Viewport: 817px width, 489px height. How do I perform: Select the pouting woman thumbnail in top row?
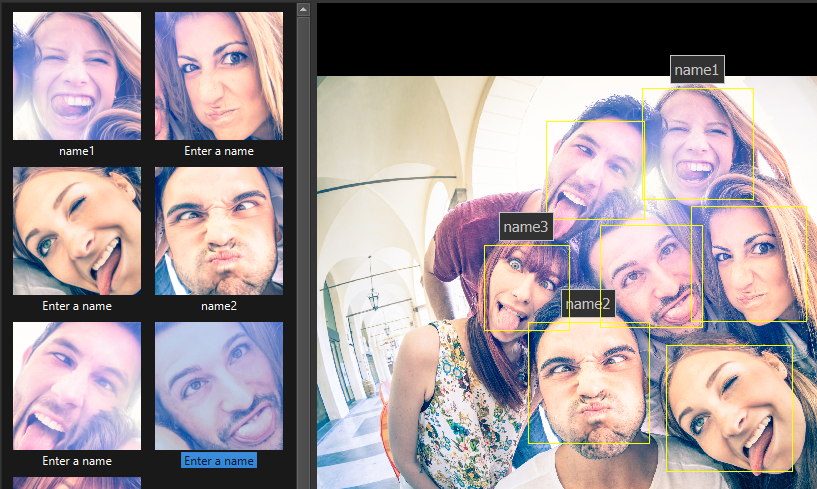click(x=219, y=76)
